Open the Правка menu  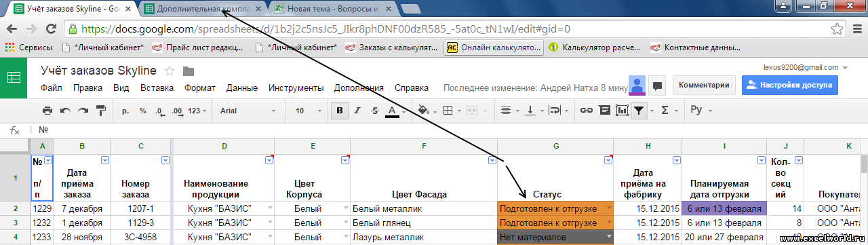(x=87, y=88)
